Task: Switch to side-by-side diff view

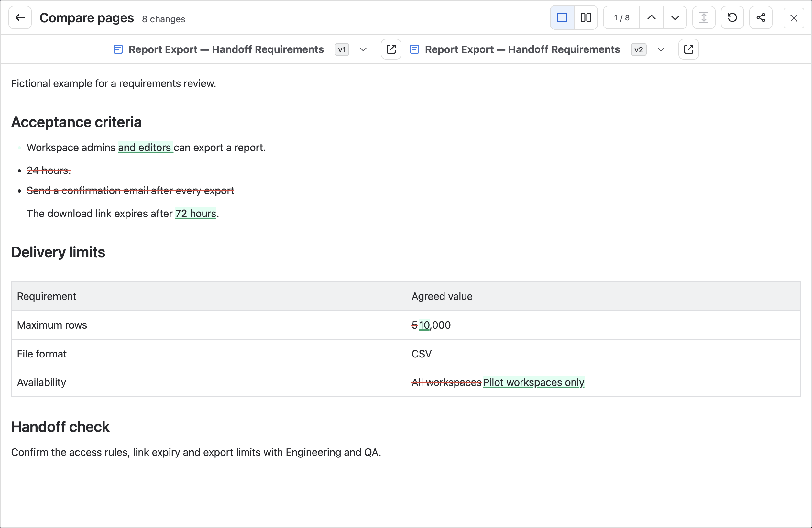Action: pos(586,18)
